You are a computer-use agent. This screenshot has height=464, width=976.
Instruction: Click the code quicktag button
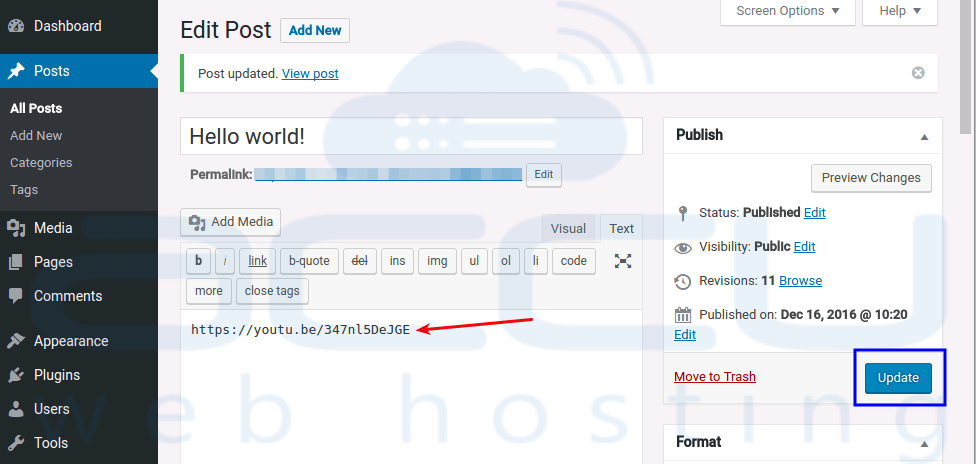coord(574,261)
